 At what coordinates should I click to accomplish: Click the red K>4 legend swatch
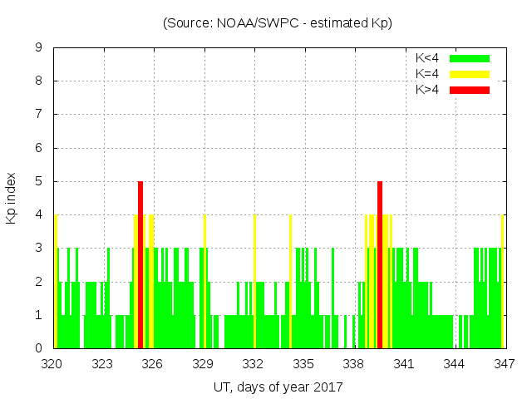click(x=470, y=89)
